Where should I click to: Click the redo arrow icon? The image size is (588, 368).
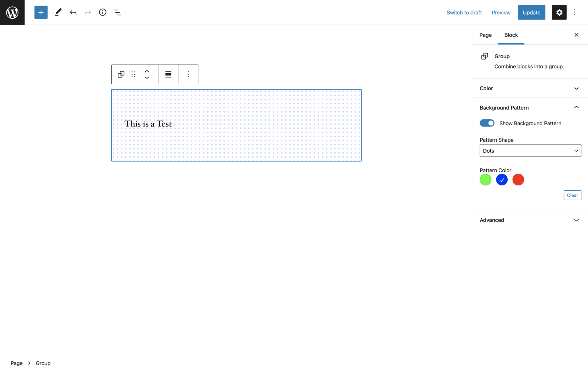tap(88, 12)
